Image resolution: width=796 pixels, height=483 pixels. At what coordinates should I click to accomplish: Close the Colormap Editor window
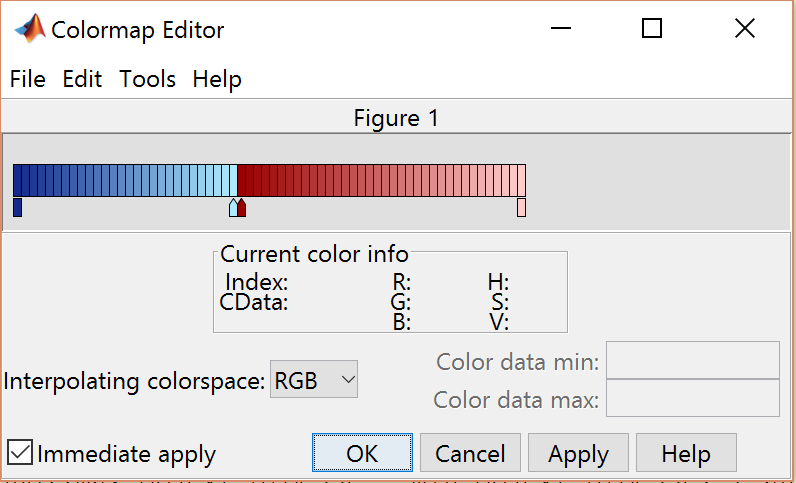pos(744,29)
